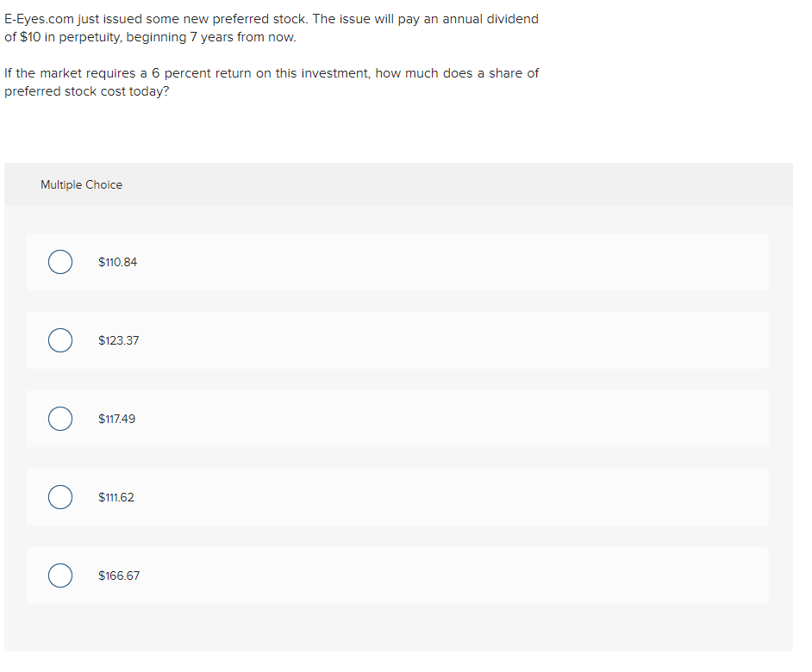The height and width of the screenshot is (672, 812).
Task: Select the radio button for $110.84
Action: (x=59, y=261)
